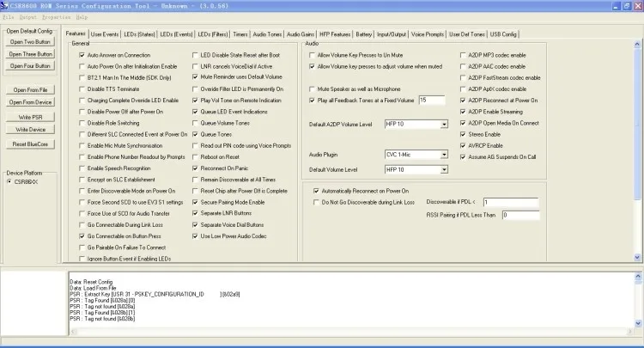644x348 pixels.
Task: Toggle Secure Pairing Mode Enable
Action: pyautogui.click(x=195, y=202)
